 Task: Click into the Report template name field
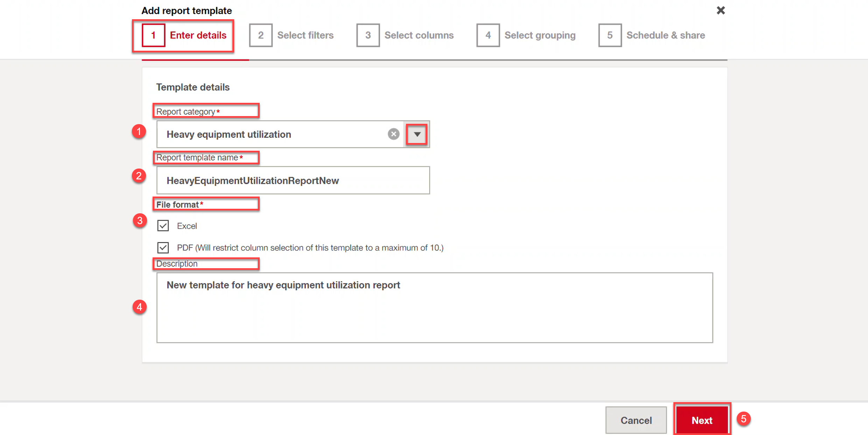[x=293, y=180]
